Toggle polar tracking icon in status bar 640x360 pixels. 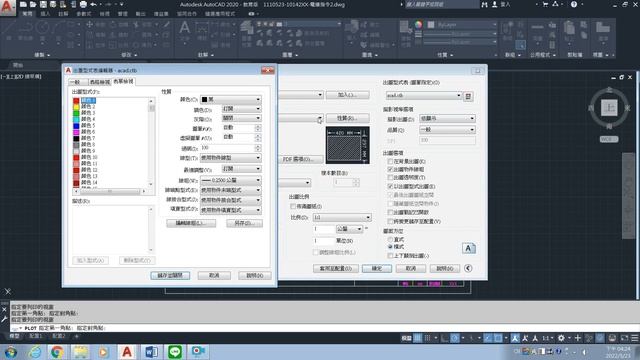tap(455, 338)
